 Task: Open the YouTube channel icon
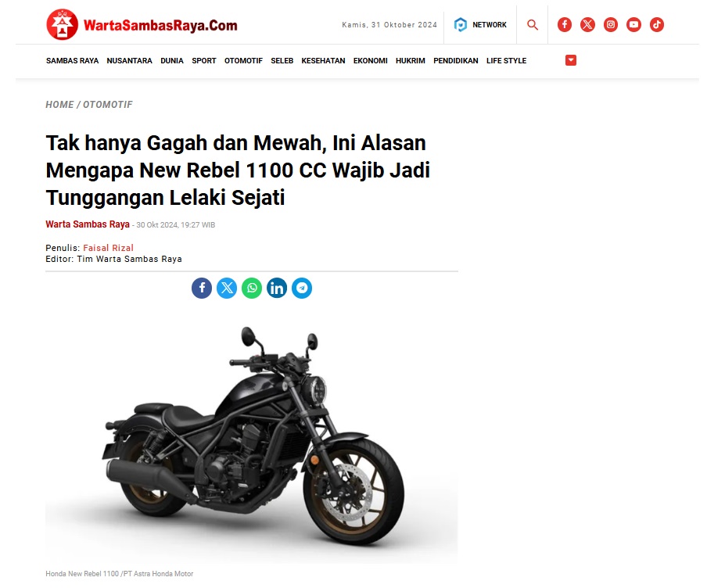pyautogui.click(x=633, y=24)
